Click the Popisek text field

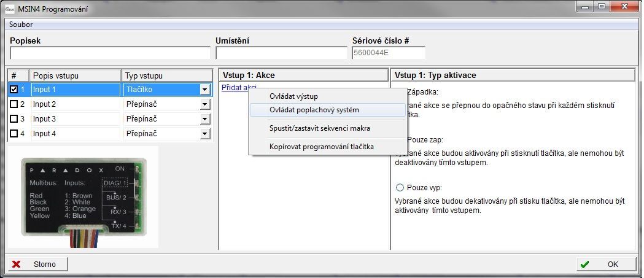point(110,53)
